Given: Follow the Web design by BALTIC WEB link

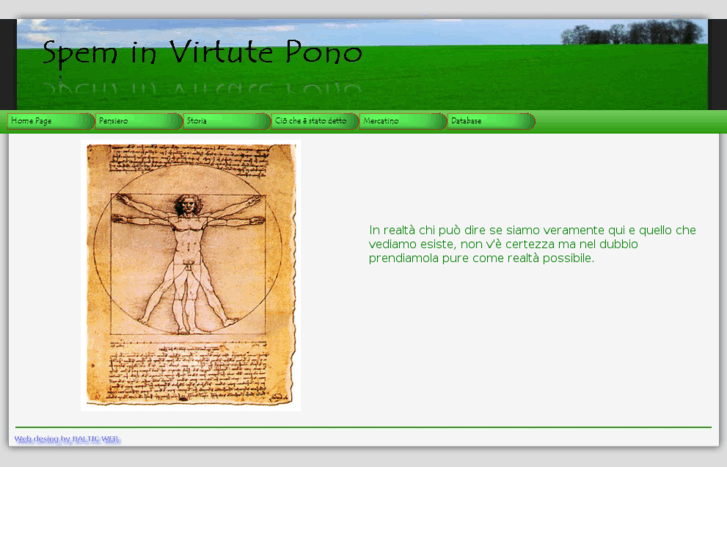Looking at the screenshot, I should [x=67, y=439].
